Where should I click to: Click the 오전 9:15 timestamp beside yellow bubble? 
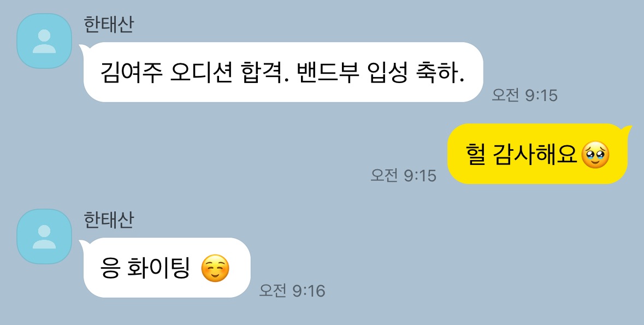[403, 175]
